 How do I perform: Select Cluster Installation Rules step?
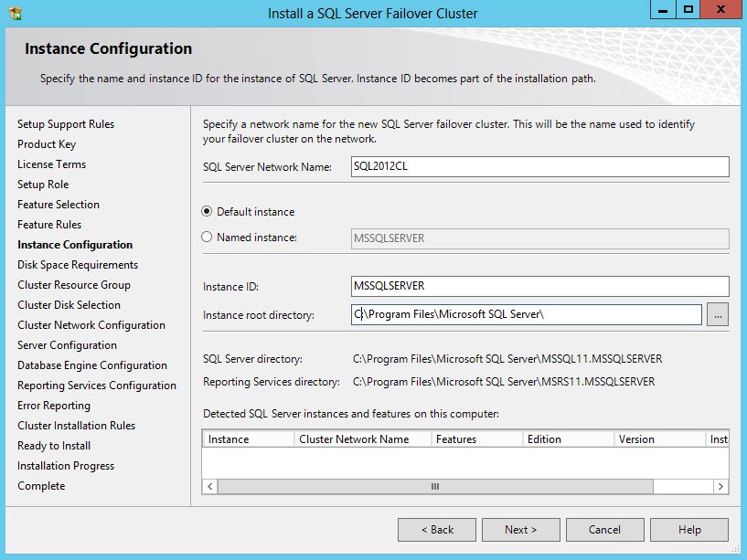tap(76, 425)
